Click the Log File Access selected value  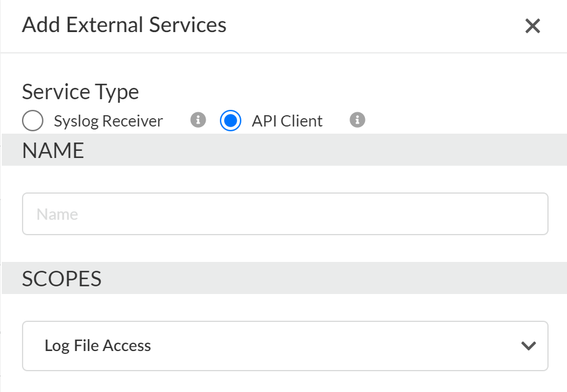(x=98, y=346)
